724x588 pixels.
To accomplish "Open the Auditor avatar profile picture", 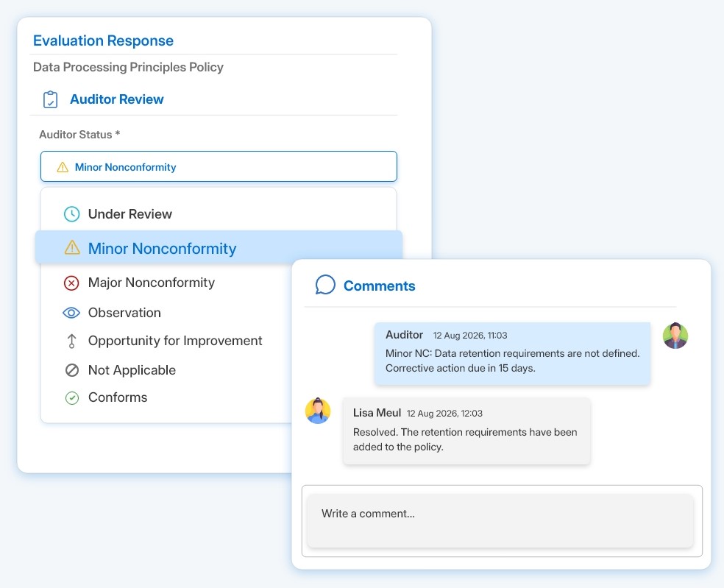I will [x=675, y=336].
